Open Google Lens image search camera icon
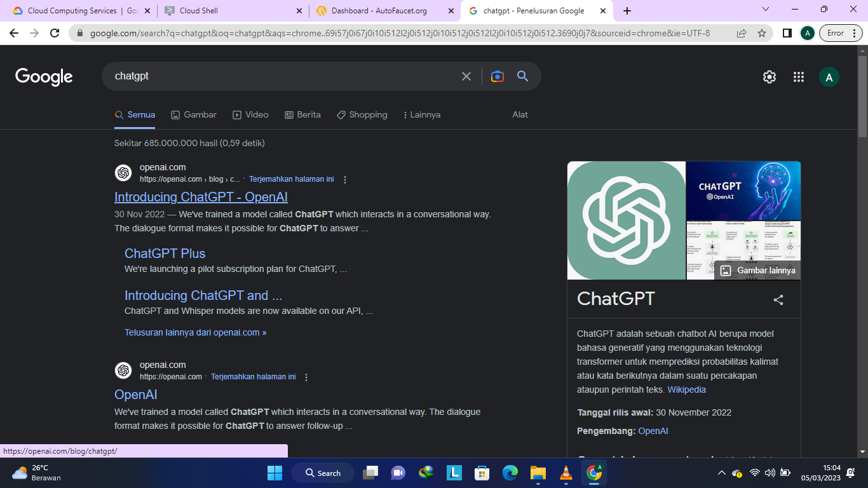The width and height of the screenshot is (868, 488). (498, 76)
